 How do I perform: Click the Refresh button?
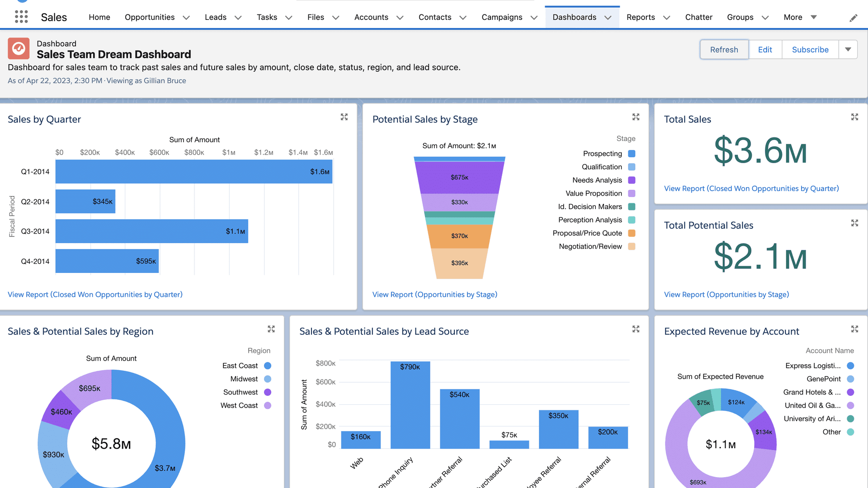coord(724,49)
